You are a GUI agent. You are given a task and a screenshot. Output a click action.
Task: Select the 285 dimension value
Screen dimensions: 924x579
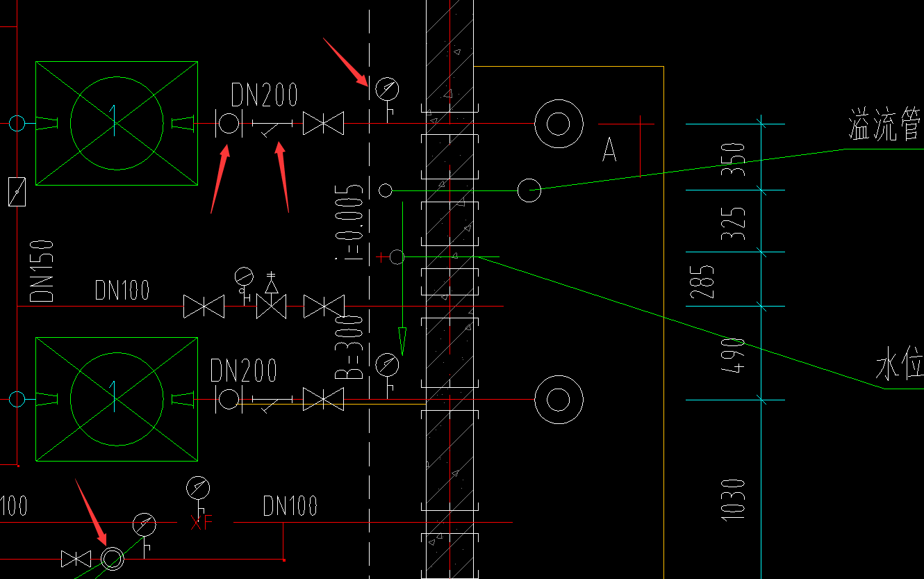point(703,282)
